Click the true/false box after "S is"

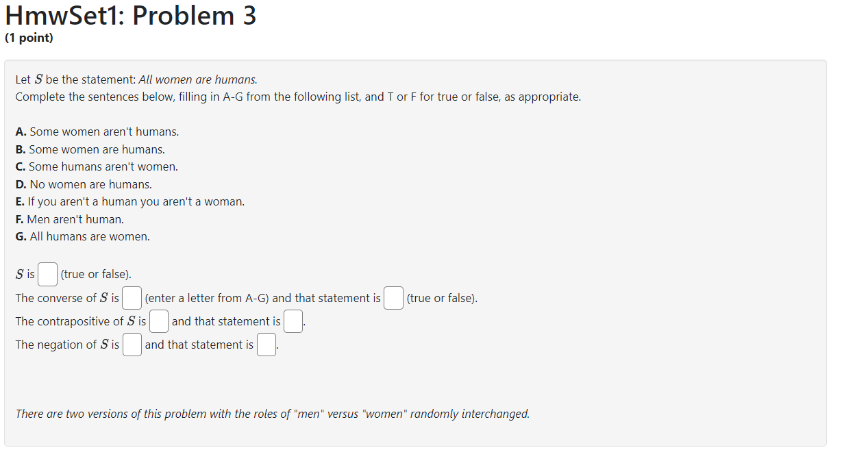(47, 273)
